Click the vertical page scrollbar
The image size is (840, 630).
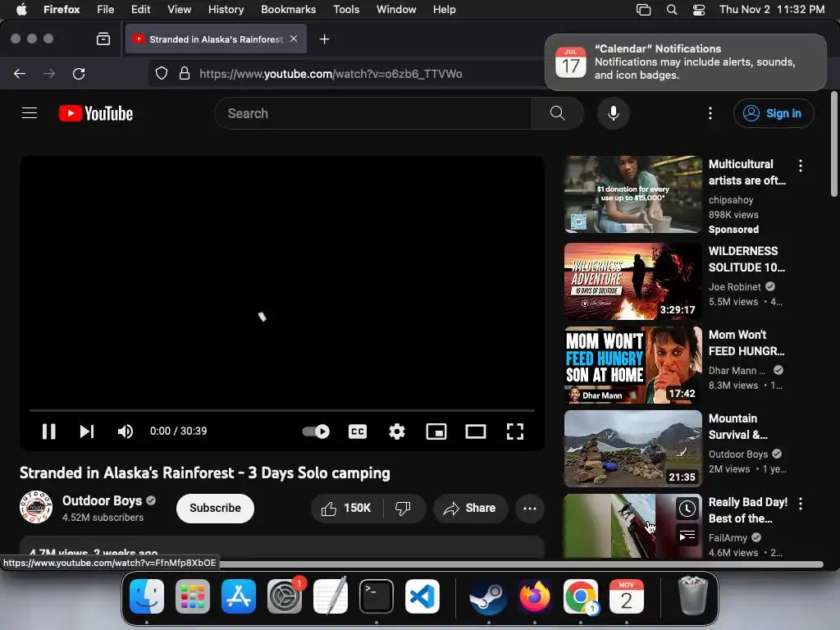point(833,144)
